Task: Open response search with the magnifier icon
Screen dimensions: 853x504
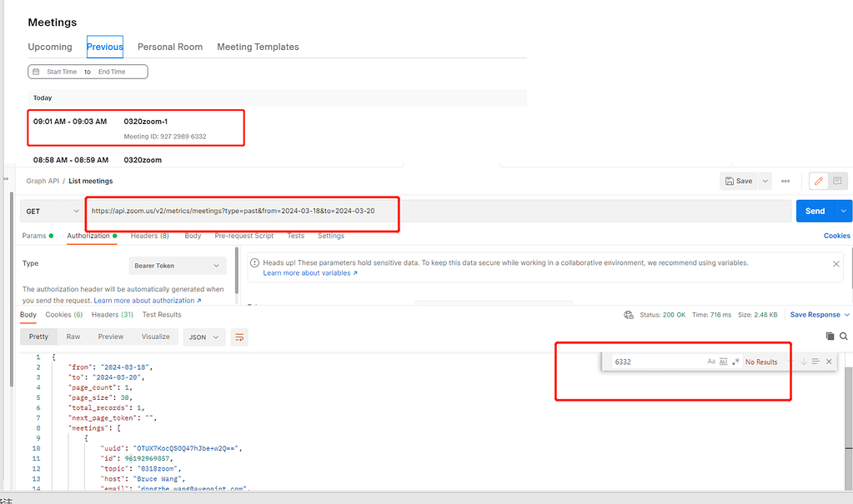Action: (844, 336)
